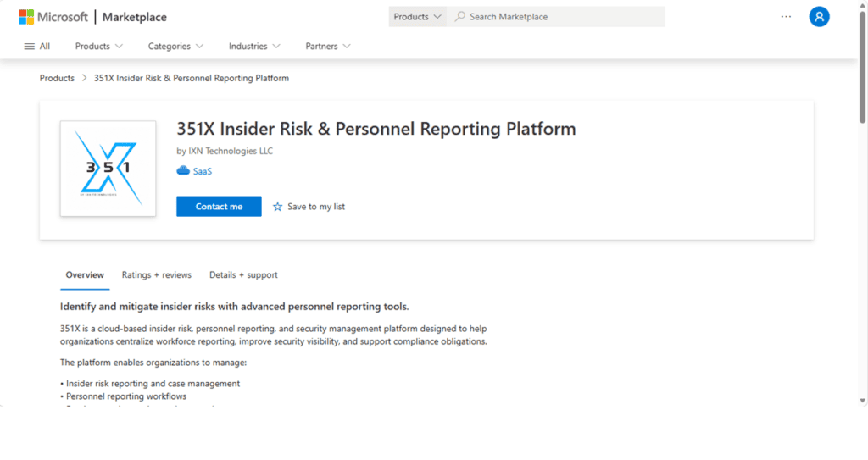The image size is (868, 460).
Task: Expand the Products navigation menu
Action: tap(99, 47)
